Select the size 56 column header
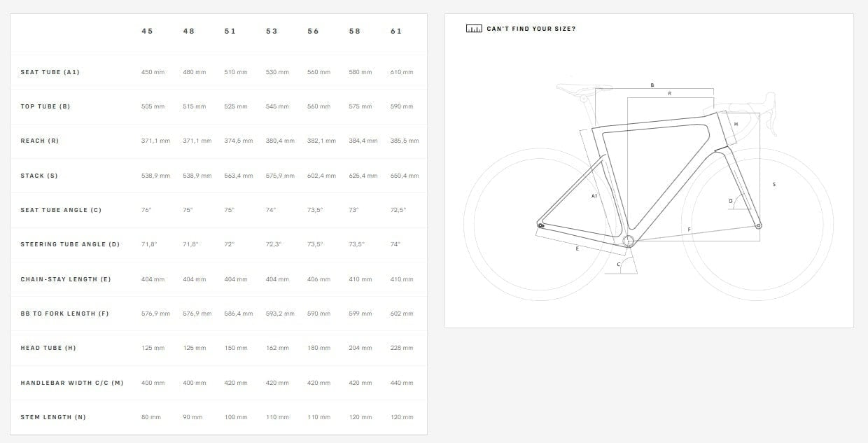Screen dimensions: 868x443 tap(313, 31)
